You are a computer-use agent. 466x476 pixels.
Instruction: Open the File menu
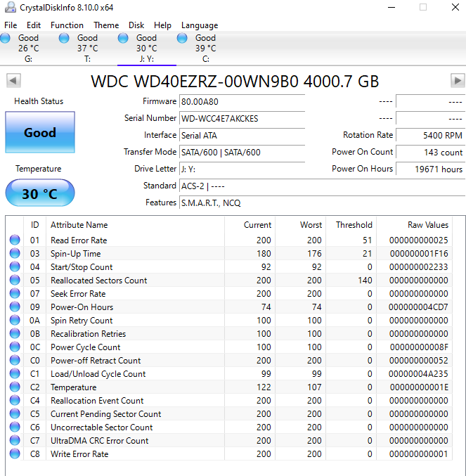11,25
